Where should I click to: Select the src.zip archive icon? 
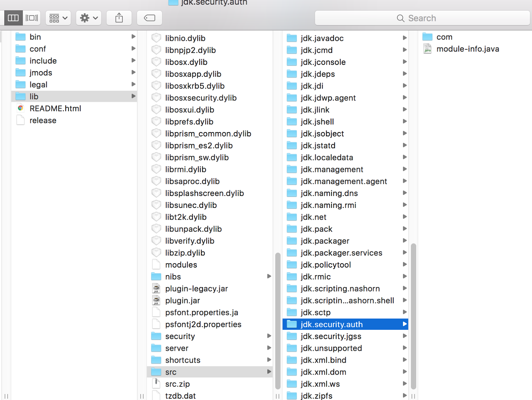[x=156, y=383]
